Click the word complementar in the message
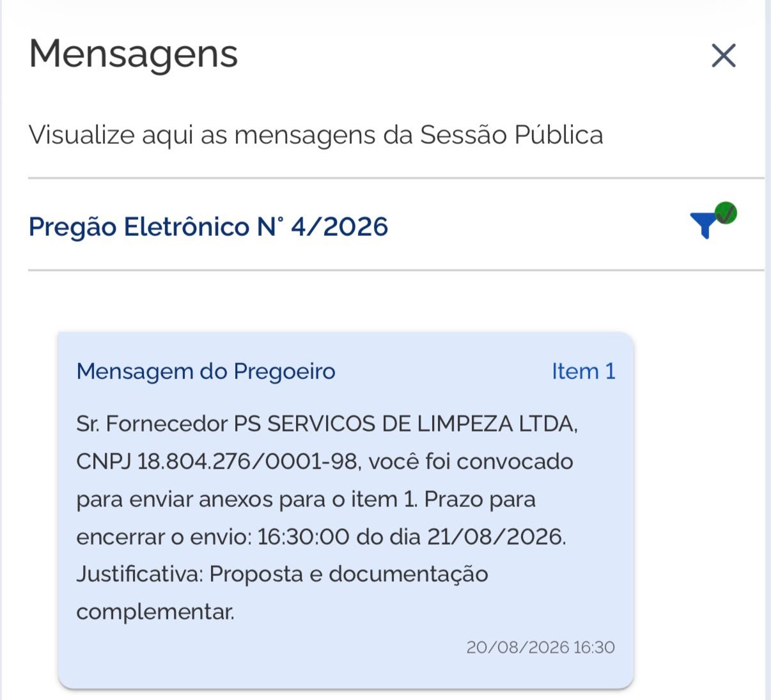The width and height of the screenshot is (771, 700). coord(155,612)
